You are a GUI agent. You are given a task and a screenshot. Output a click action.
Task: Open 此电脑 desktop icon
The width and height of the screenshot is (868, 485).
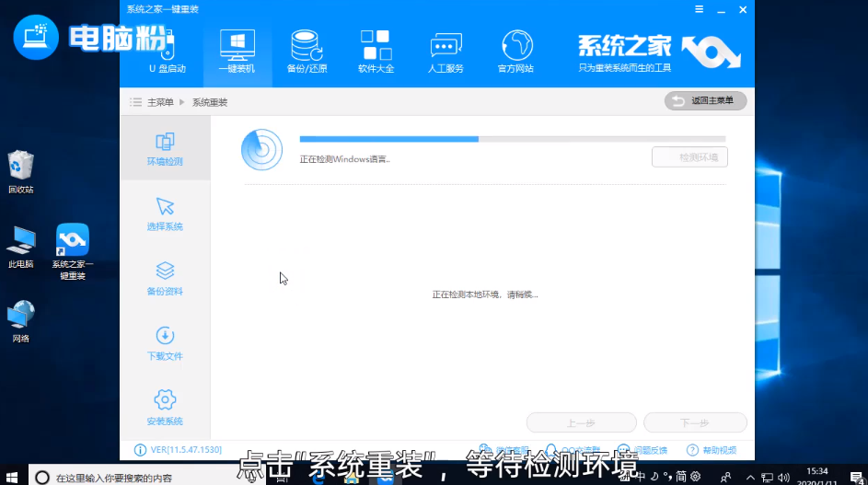[x=21, y=247]
